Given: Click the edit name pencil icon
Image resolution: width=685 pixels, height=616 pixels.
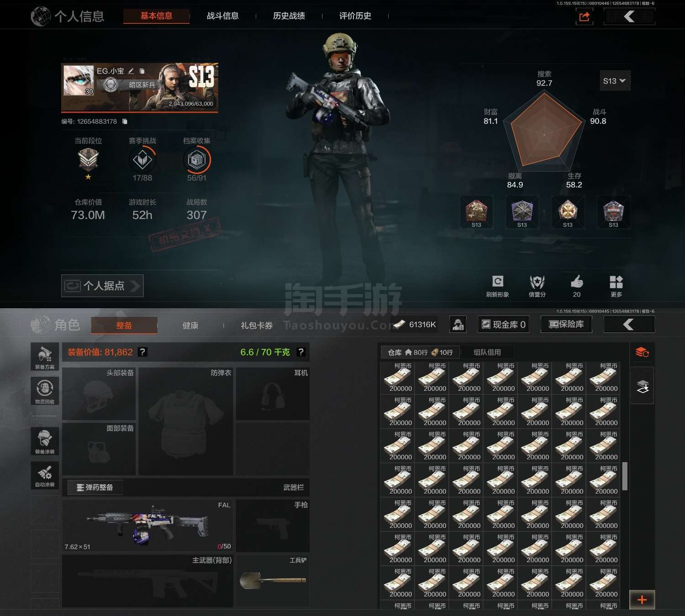Looking at the screenshot, I should pyautogui.click(x=131, y=71).
